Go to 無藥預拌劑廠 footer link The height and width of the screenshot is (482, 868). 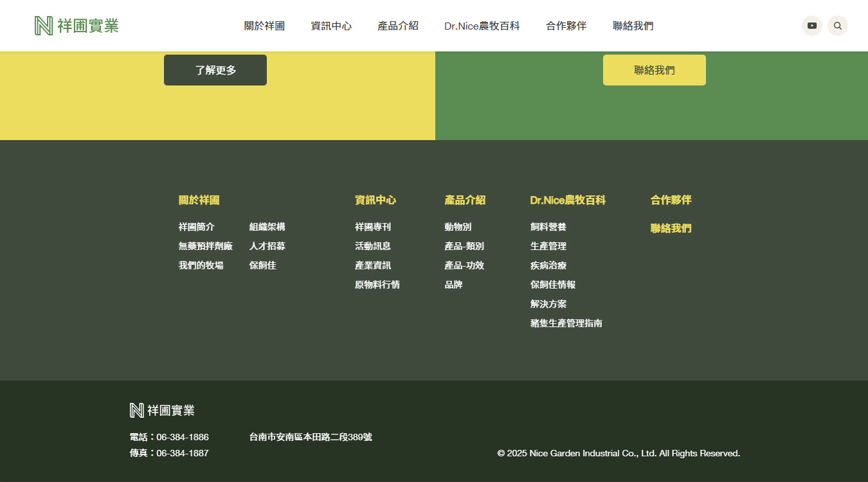[x=206, y=246]
